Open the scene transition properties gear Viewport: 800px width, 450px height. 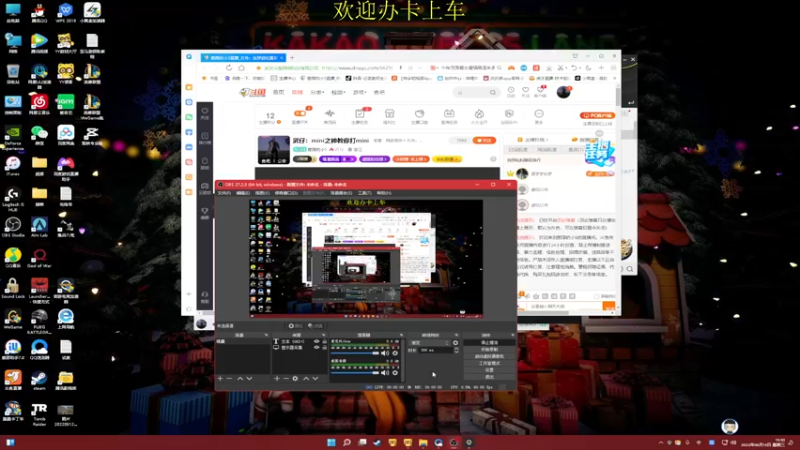coord(456,343)
